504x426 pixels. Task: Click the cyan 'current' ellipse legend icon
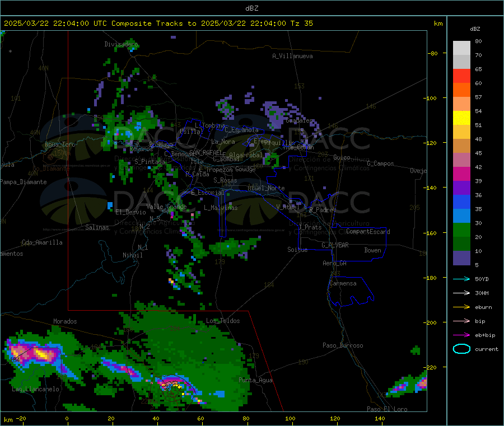point(461,349)
